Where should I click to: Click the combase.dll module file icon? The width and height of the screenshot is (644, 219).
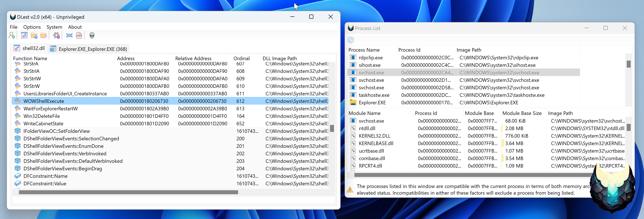353,158
